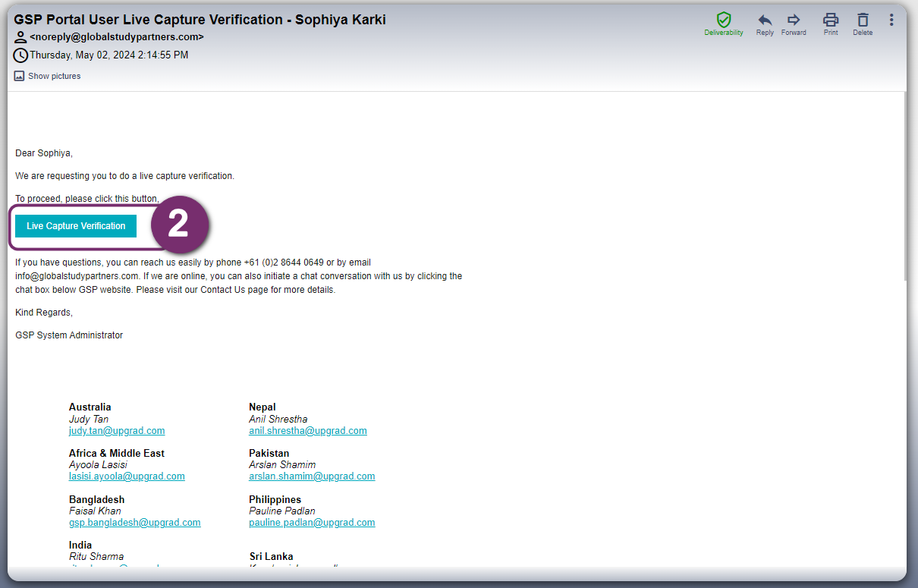
Task: Forward this email
Action: coord(794,20)
